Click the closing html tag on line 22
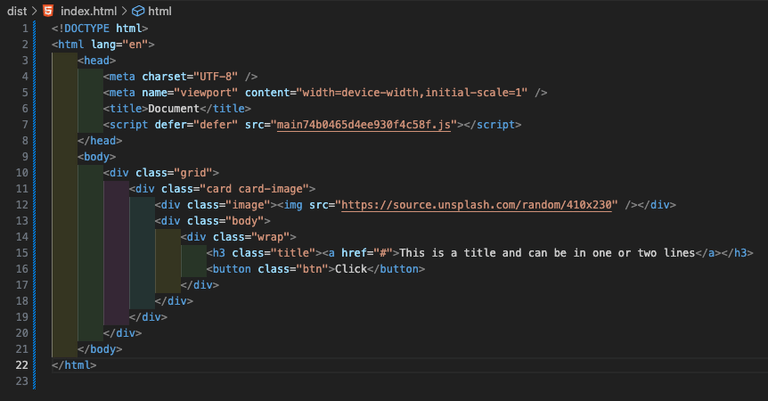The height and width of the screenshot is (401, 768). click(x=74, y=365)
